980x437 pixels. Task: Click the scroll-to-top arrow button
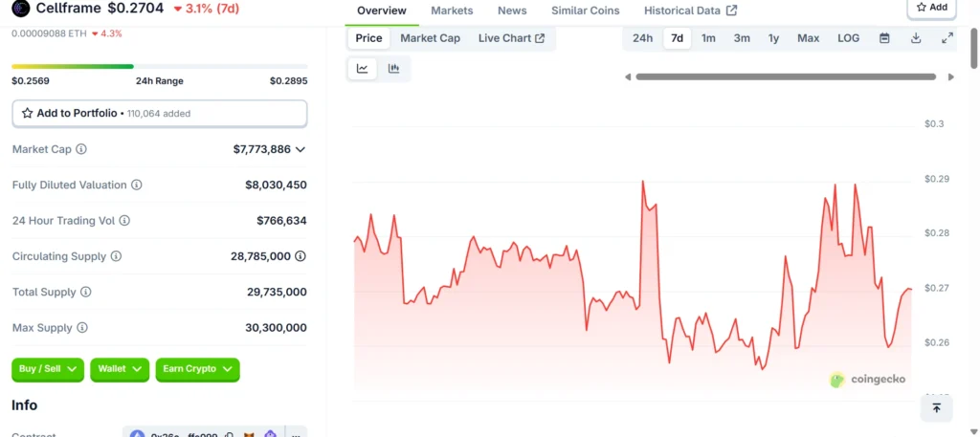pos(936,408)
